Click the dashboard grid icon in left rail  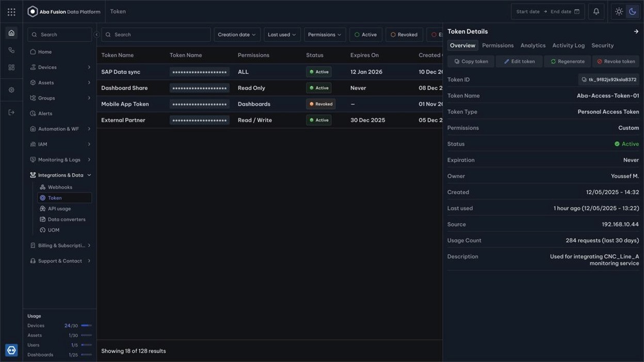pos(11,68)
